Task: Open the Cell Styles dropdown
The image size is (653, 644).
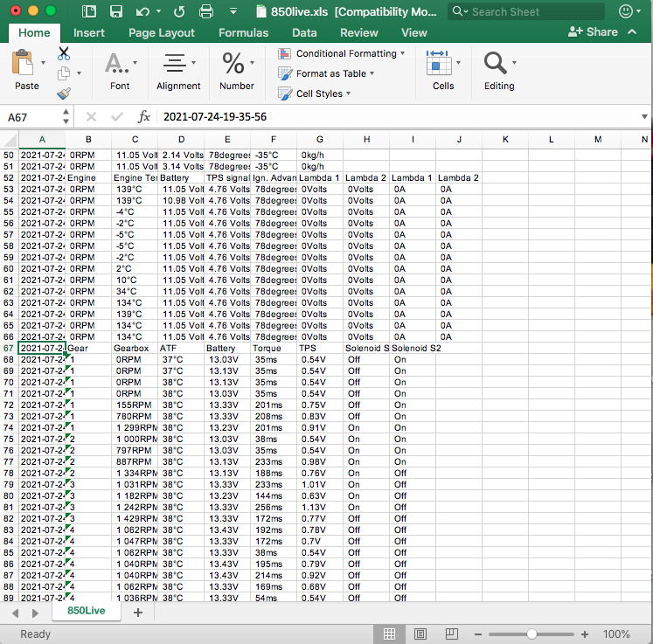Action: click(x=316, y=93)
